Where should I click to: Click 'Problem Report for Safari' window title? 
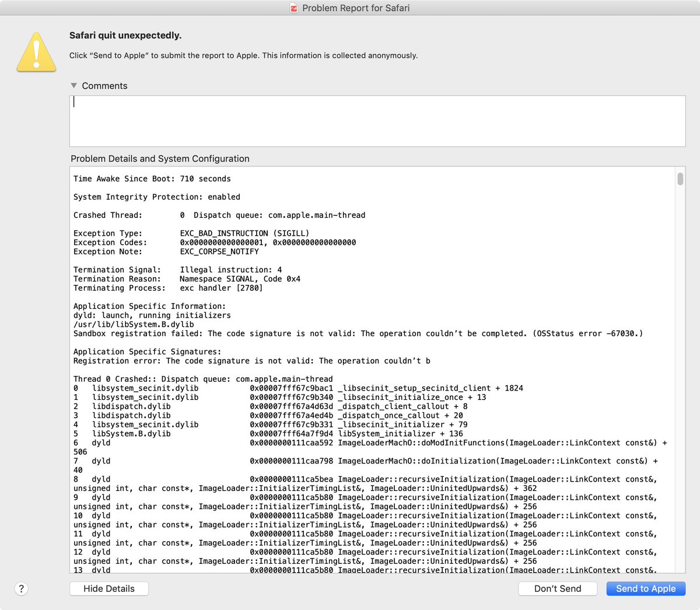tap(356, 8)
